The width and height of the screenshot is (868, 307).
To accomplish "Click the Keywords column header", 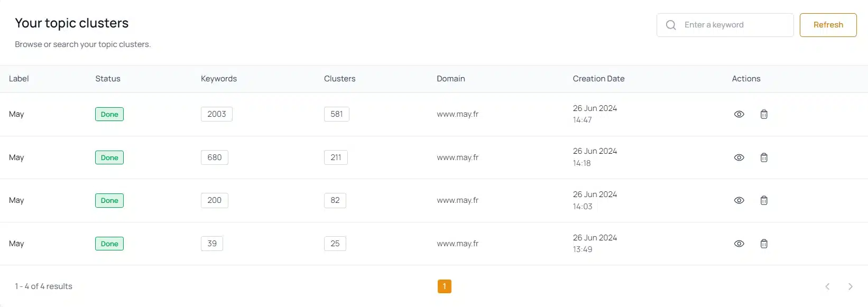I will click(219, 79).
